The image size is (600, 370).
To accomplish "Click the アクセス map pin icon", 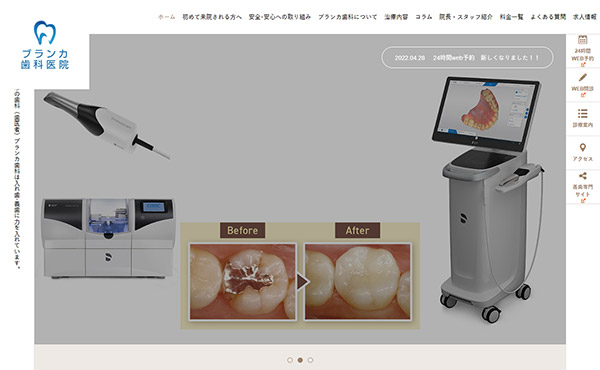I will pyautogui.click(x=582, y=147).
